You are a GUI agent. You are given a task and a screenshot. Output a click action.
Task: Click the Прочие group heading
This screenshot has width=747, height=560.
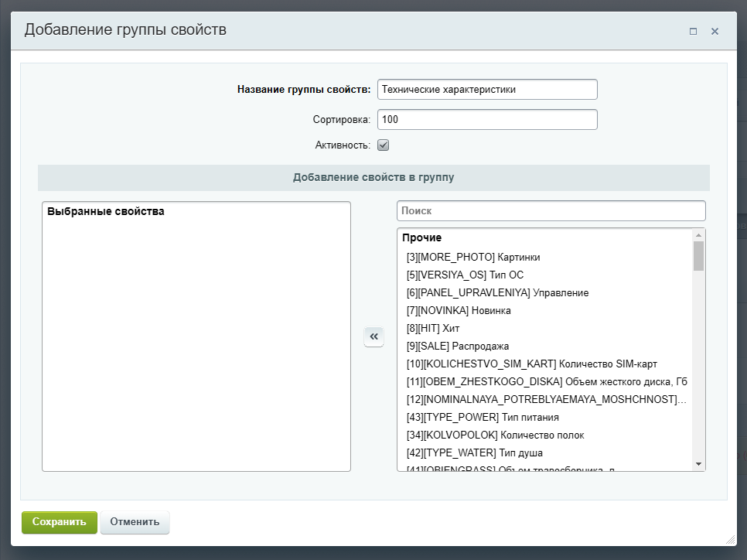[421, 237]
